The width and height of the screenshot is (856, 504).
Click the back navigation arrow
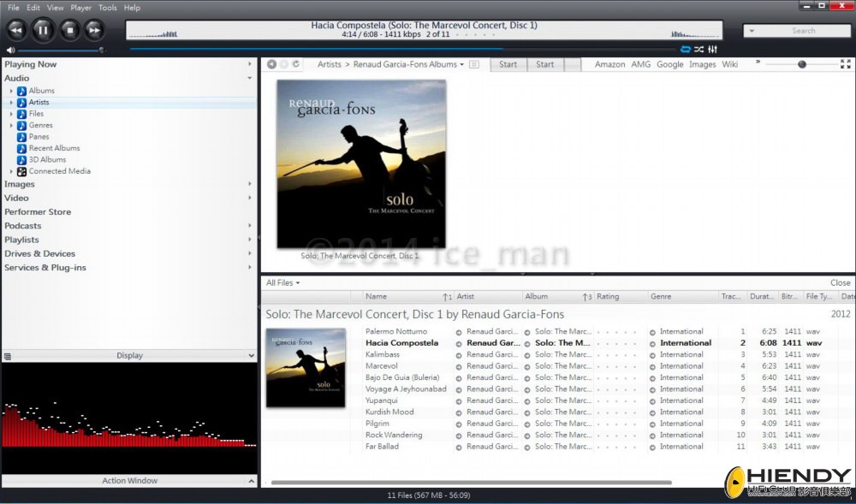point(272,64)
